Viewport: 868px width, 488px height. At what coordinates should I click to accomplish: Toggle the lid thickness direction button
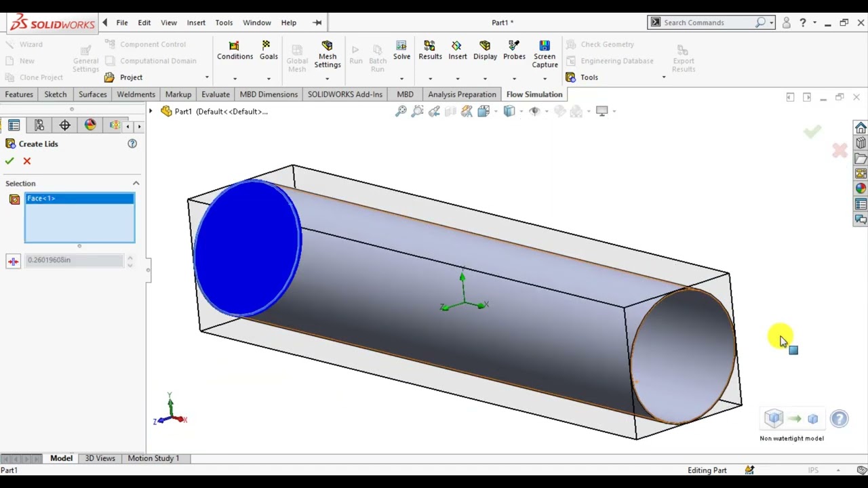coord(13,261)
